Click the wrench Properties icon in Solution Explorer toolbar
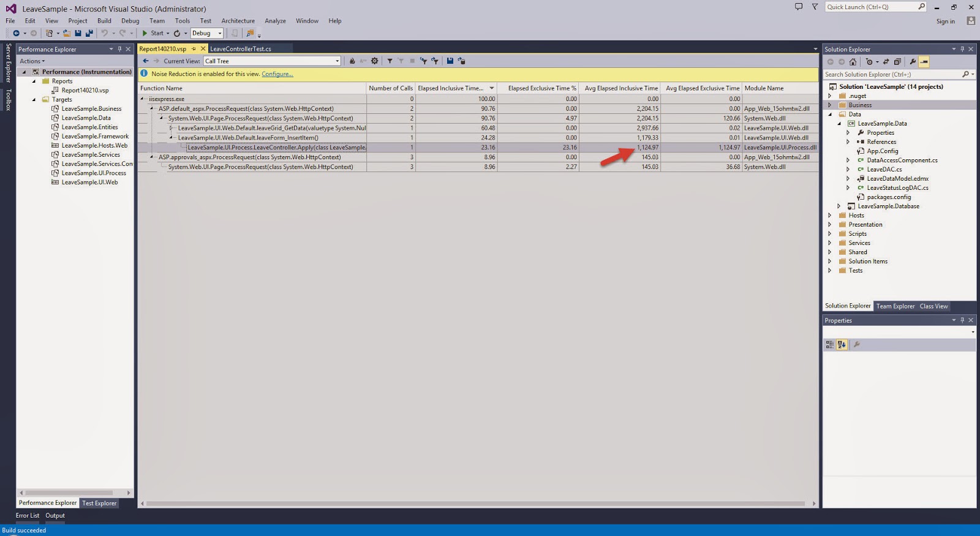This screenshot has height=536, width=980. click(913, 61)
